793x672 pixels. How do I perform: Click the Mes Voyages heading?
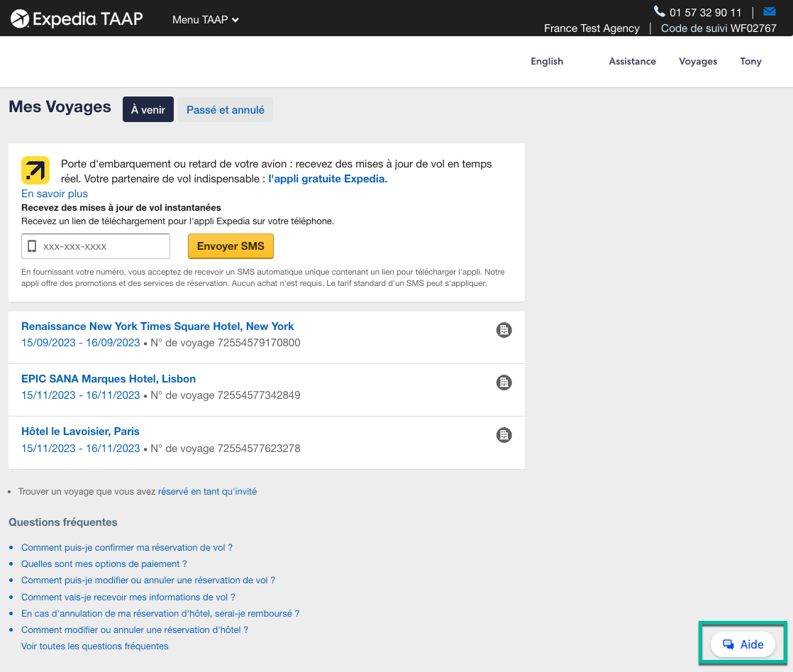[x=60, y=106]
